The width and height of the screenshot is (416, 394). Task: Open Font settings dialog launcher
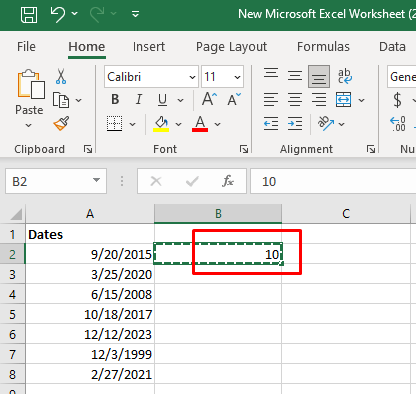(244, 149)
